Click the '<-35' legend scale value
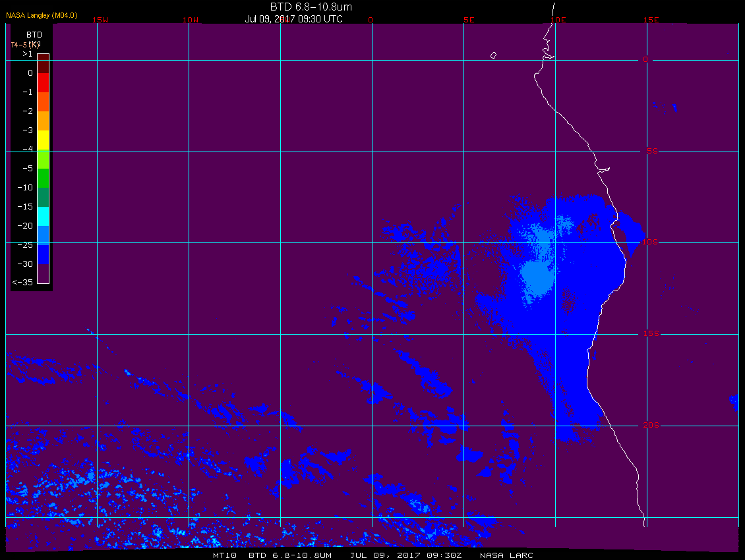 [23, 282]
